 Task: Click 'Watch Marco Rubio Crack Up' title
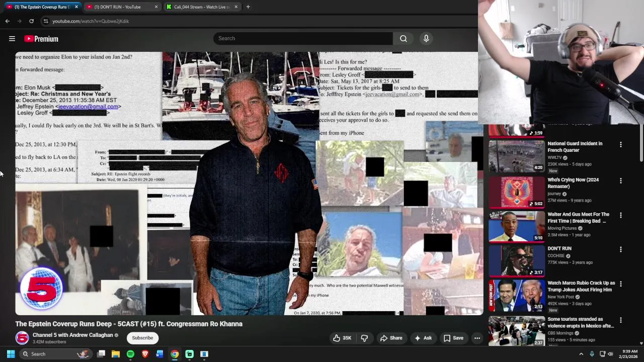[581, 286]
